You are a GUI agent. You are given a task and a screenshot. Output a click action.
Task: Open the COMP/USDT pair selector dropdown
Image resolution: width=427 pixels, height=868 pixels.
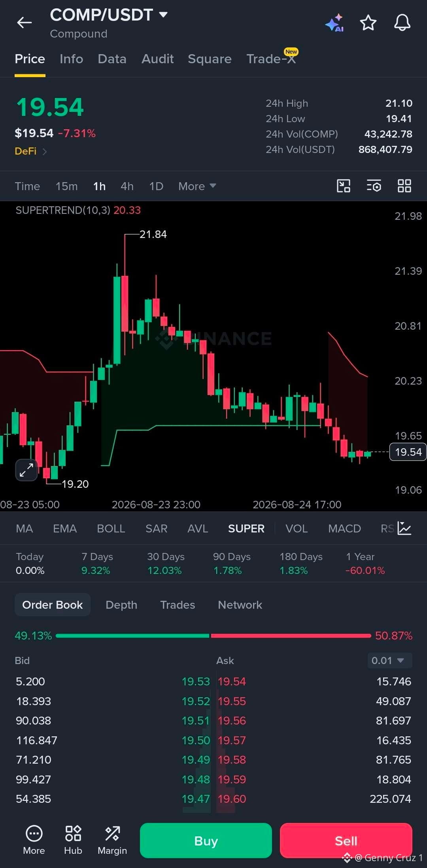pyautogui.click(x=109, y=15)
